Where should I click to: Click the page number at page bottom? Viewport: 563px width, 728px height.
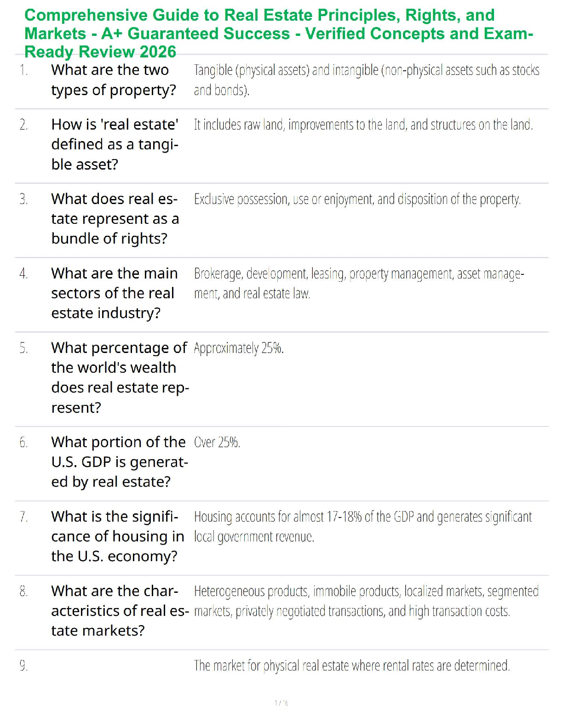coord(281,703)
